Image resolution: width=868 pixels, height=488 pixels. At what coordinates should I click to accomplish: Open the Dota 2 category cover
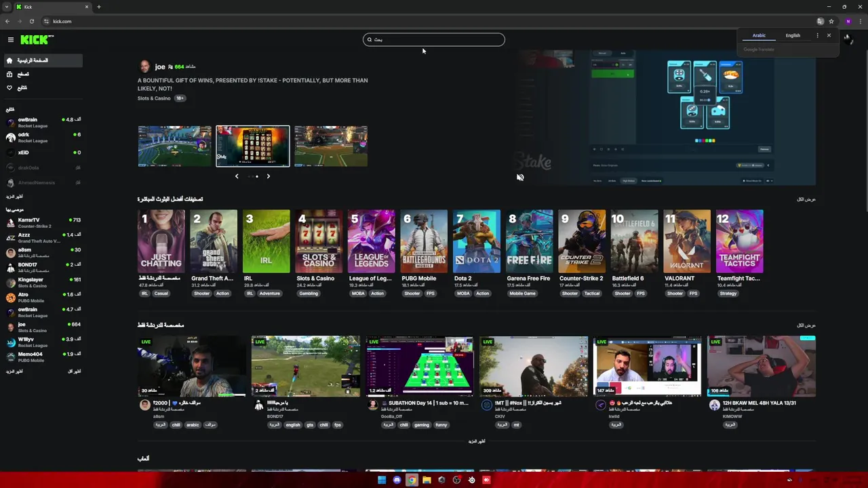pyautogui.click(x=477, y=241)
